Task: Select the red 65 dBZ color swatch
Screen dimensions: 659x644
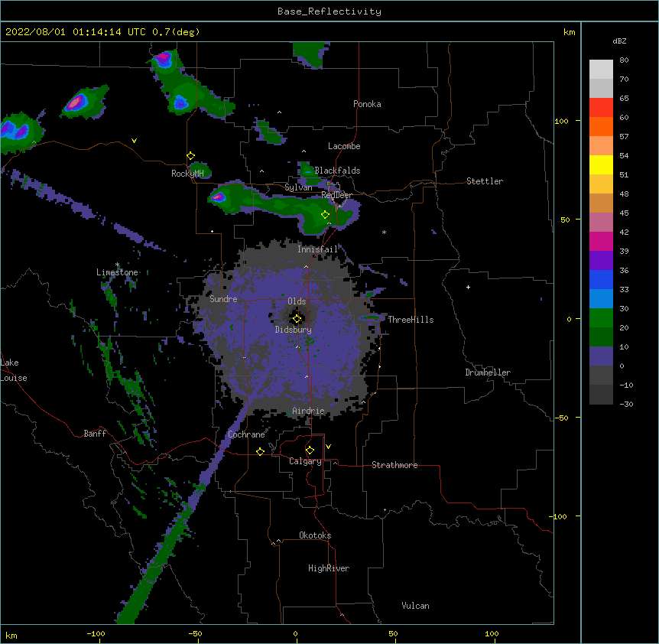Action: (x=601, y=108)
